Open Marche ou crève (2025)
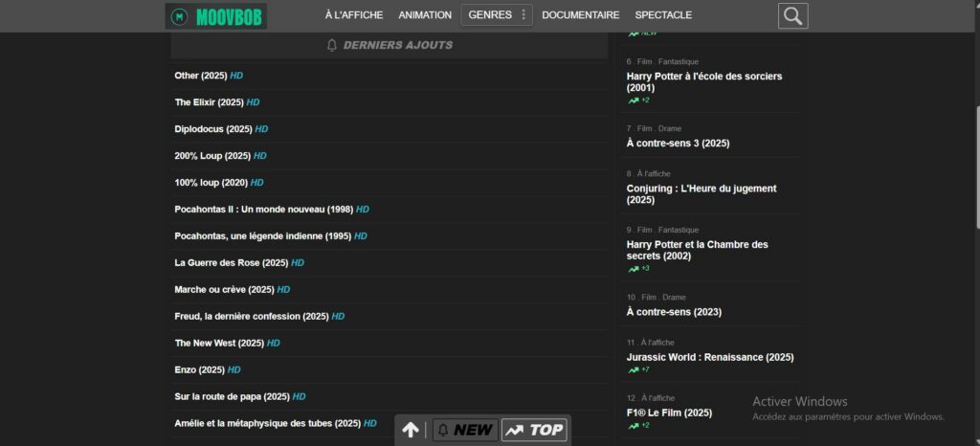Viewport: 980px width, 446px height. [x=224, y=290]
